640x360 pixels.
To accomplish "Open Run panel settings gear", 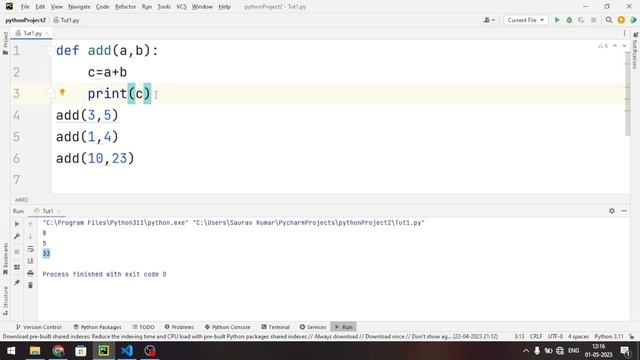I will click(x=611, y=211).
